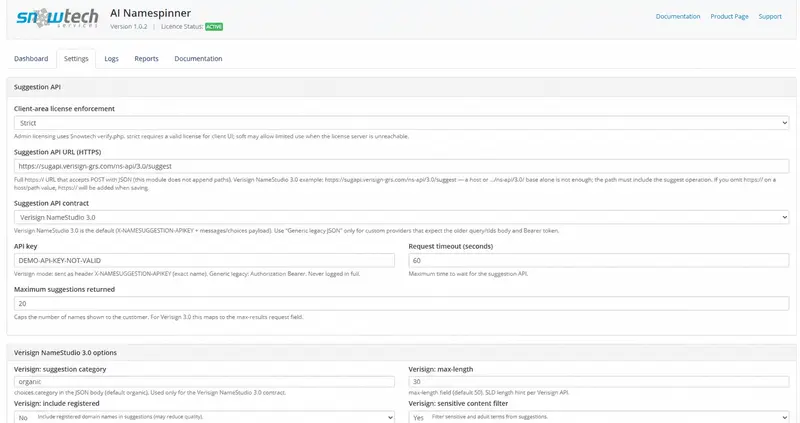
Task: Click the Verisign: max-length label
Action: point(441,369)
